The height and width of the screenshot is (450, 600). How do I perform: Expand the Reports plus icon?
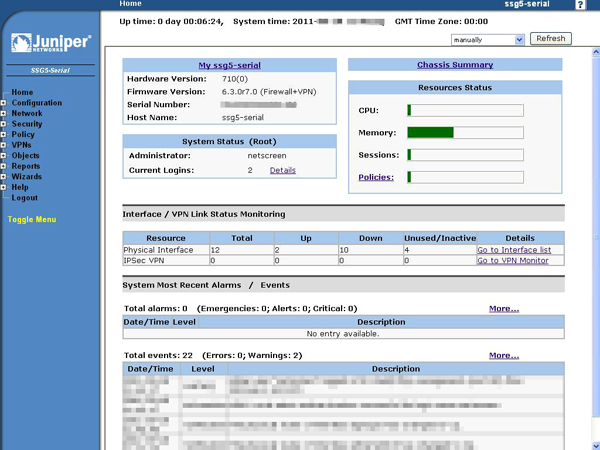coord(3,166)
